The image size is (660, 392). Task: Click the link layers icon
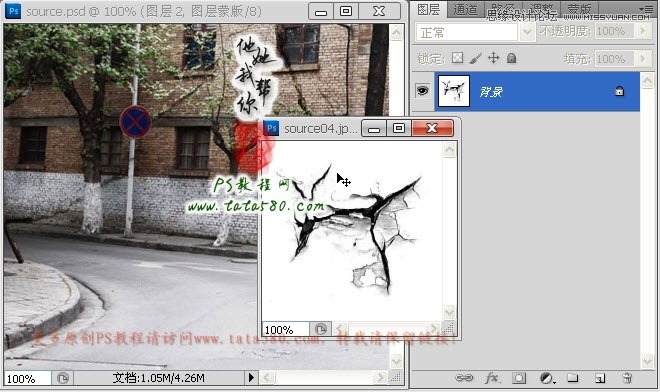coord(464,378)
